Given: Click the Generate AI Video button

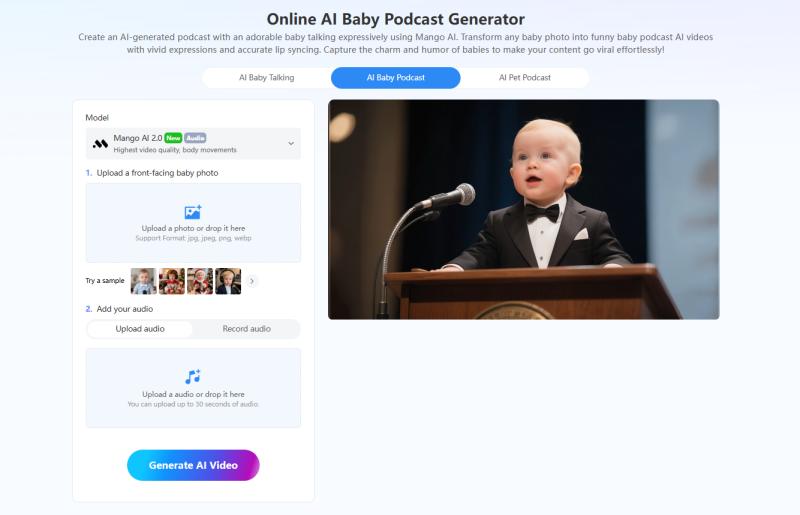Looking at the screenshot, I should click(x=193, y=465).
